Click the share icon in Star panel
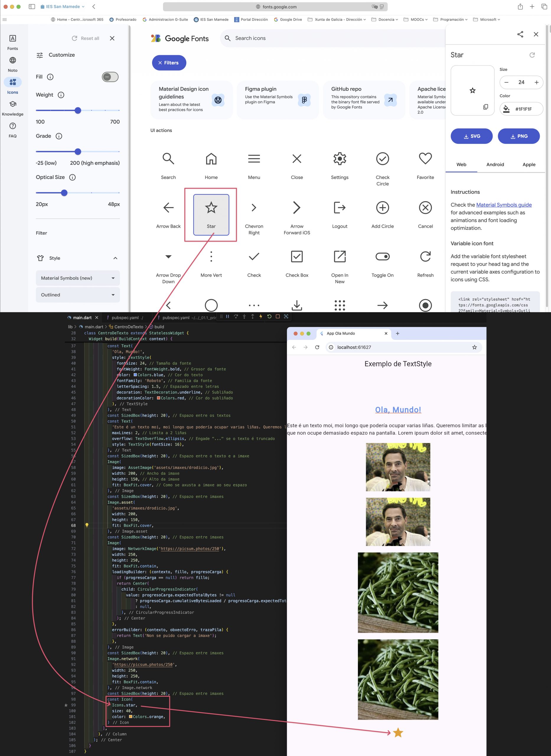The width and height of the screenshot is (551, 756). point(520,34)
